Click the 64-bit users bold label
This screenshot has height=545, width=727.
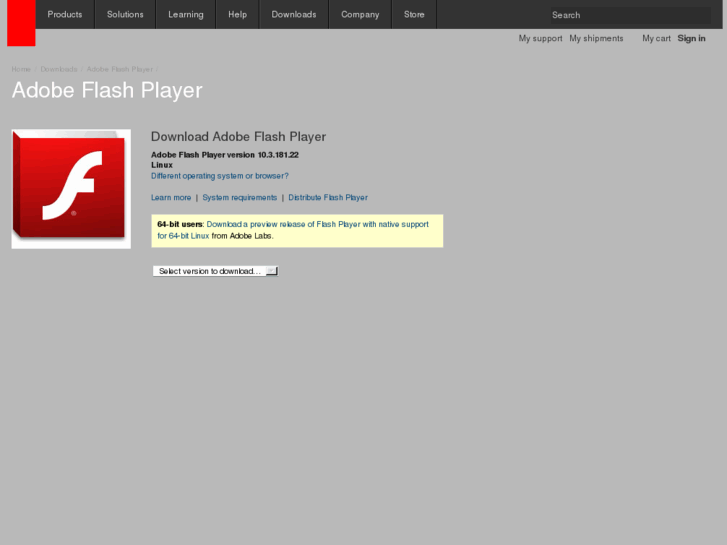pyautogui.click(x=180, y=224)
